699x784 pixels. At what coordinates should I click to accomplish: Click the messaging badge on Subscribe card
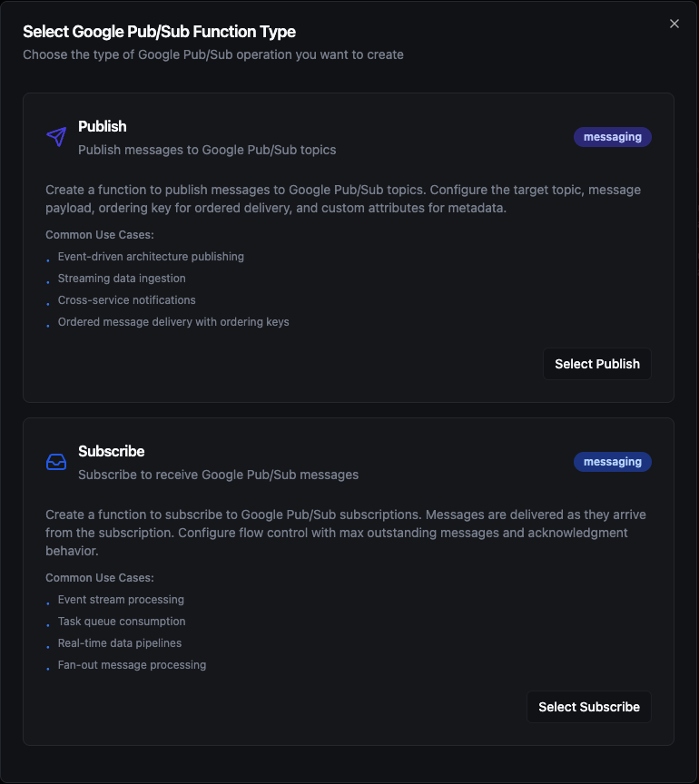click(x=612, y=462)
